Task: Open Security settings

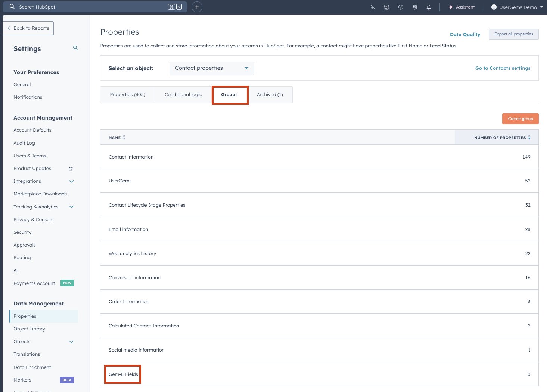Action: pos(22,232)
